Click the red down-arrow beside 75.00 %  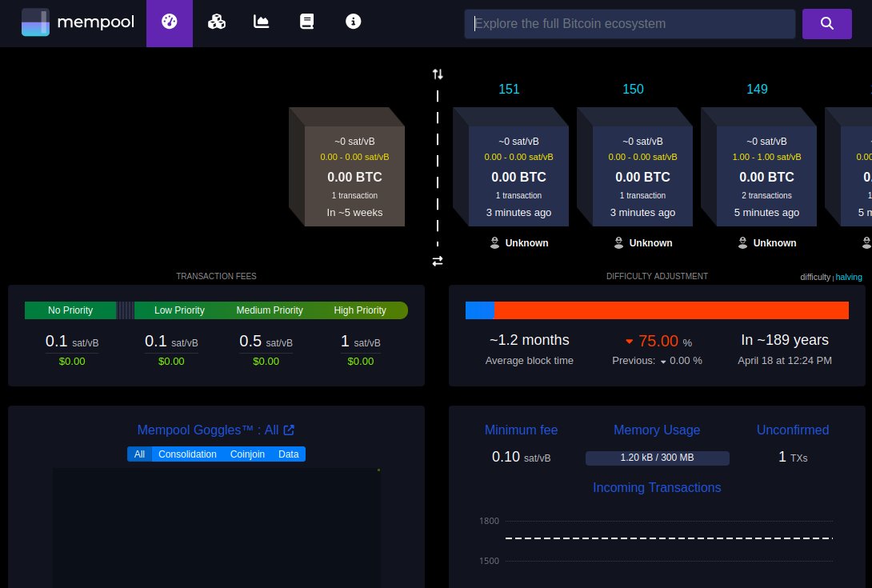pyautogui.click(x=630, y=342)
